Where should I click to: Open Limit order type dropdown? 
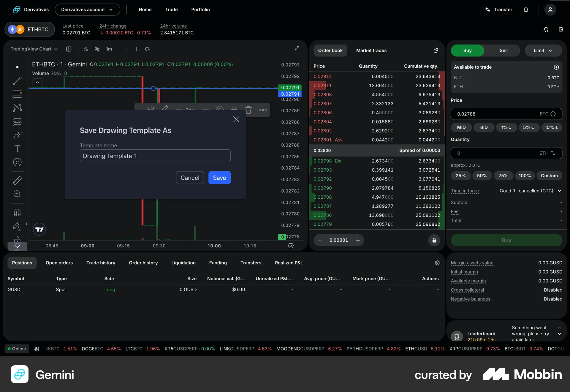pyautogui.click(x=543, y=50)
